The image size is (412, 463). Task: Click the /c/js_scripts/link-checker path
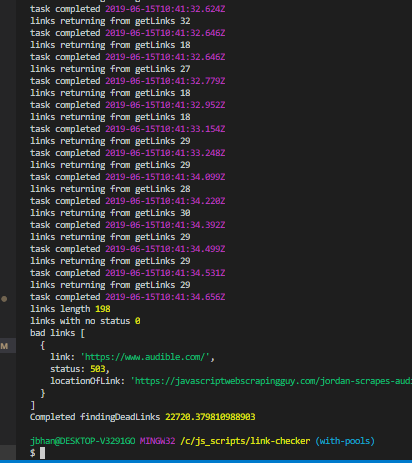pos(245,441)
